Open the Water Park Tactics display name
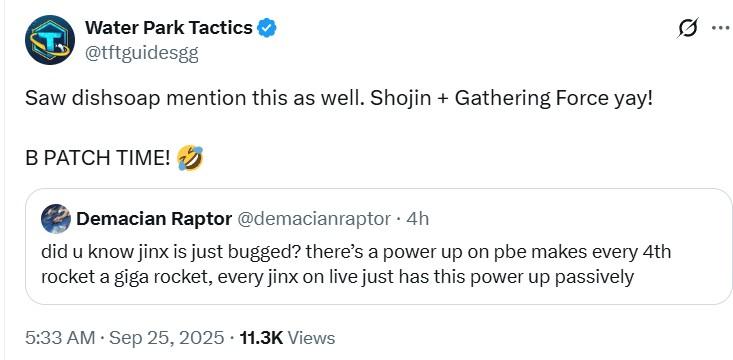The height and width of the screenshot is (360, 733). point(169,29)
